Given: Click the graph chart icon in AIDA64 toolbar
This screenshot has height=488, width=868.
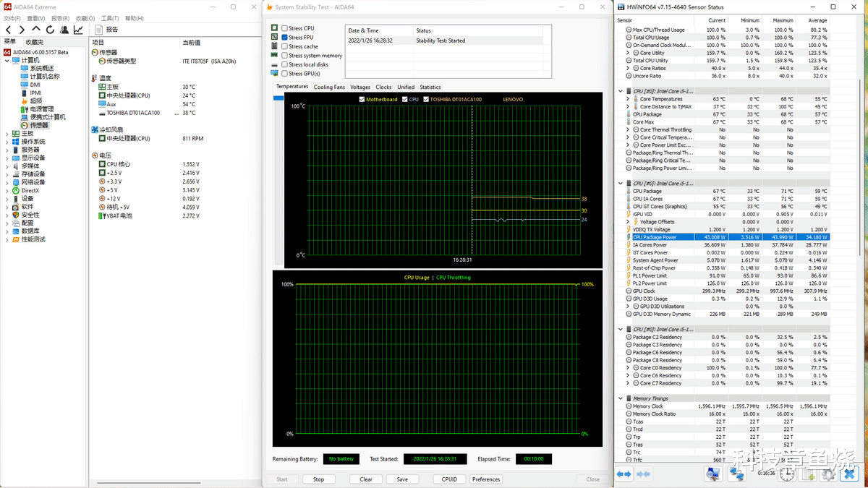Looking at the screenshot, I should (78, 30).
